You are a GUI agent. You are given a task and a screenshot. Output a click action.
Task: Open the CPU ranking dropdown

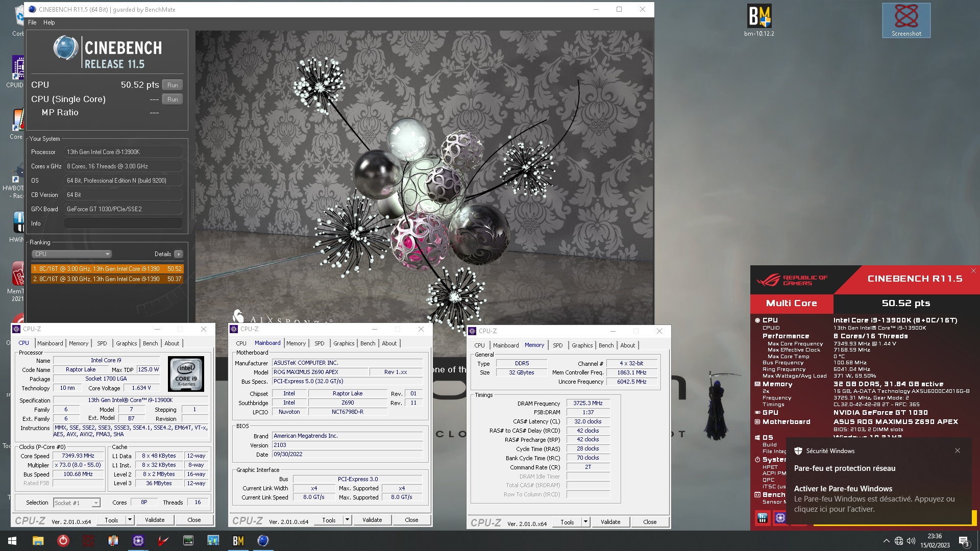(71, 254)
